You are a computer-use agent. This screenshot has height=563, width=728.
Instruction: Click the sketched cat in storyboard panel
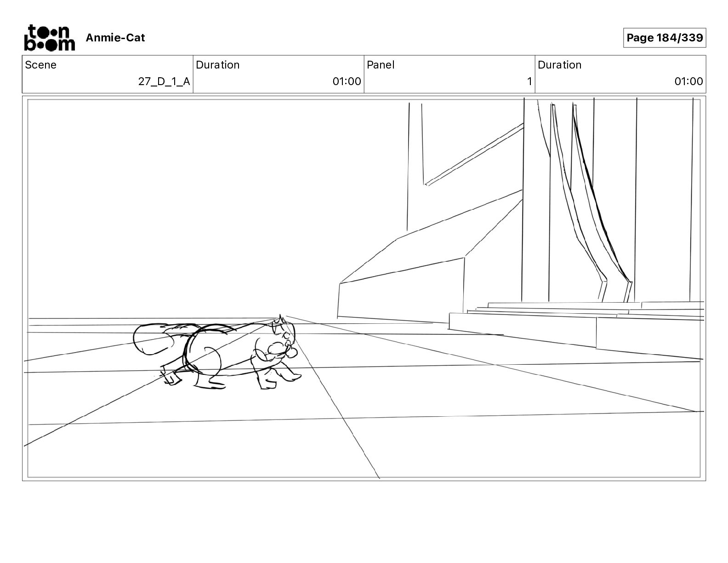click(x=218, y=353)
